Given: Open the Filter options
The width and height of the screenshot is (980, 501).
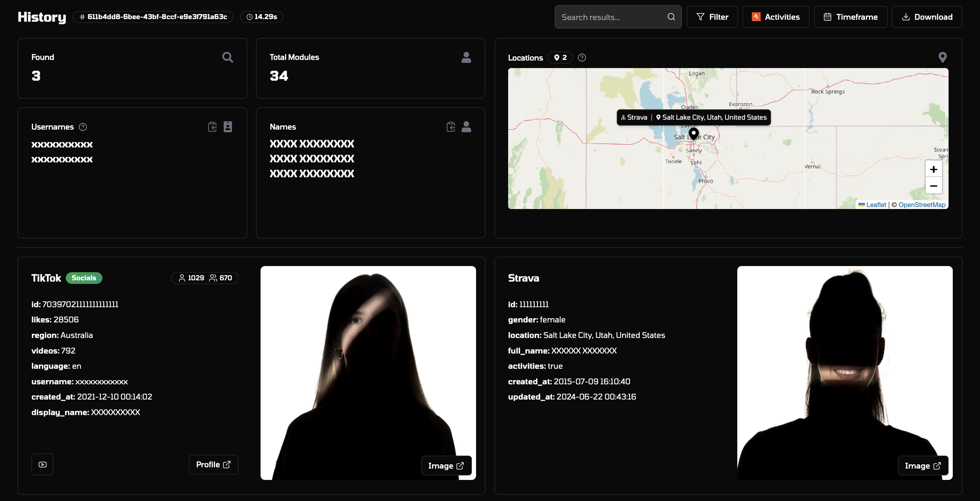Looking at the screenshot, I should pyautogui.click(x=712, y=17).
